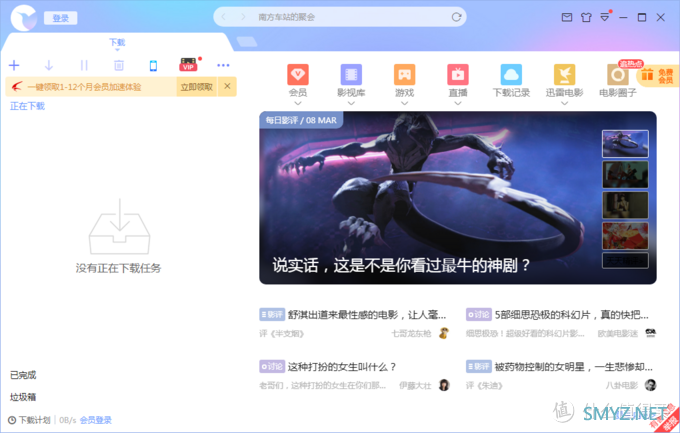Click the 影视库 film library icon
This screenshot has height=433, width=680.
[x=351, y=75]
